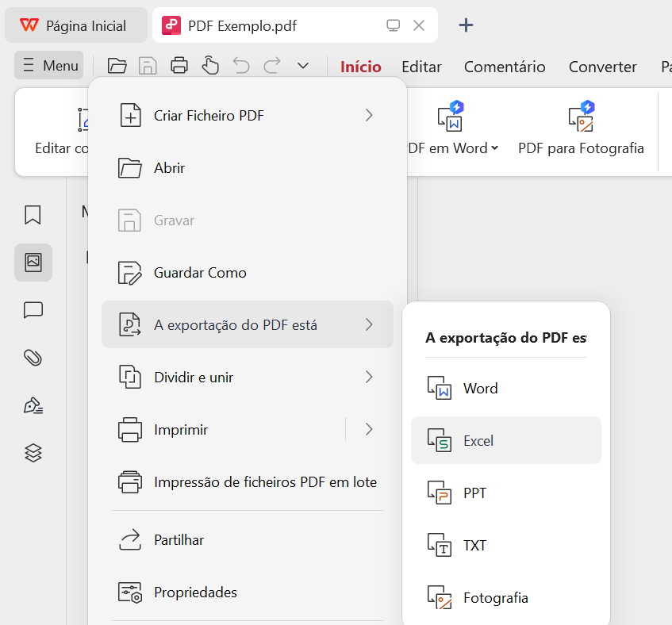
Task: Click the Menu button top left
Action: (x=48, y=64)
